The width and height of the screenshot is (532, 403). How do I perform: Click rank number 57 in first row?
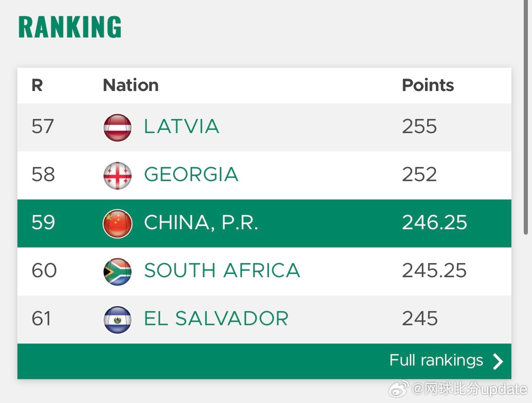tap(43, 127)
